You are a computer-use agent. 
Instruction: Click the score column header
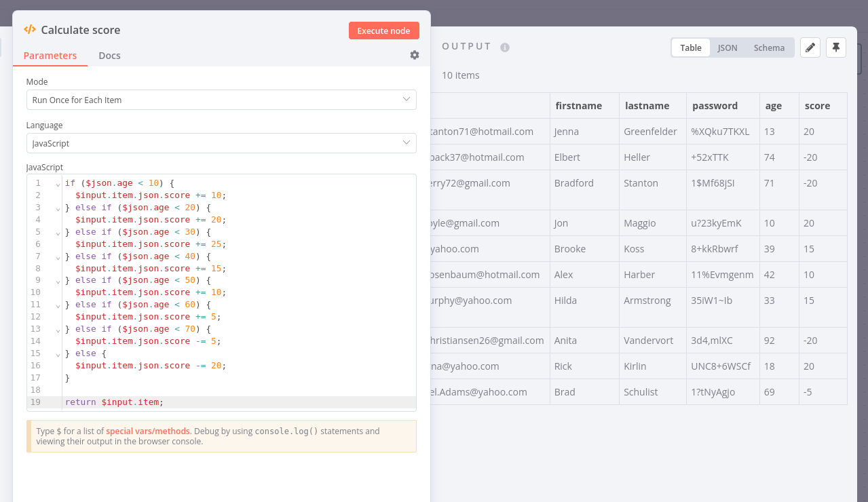point(817,106)
